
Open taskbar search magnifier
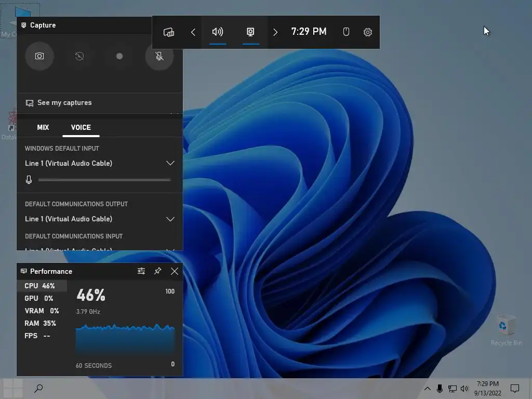[x=38, y=389]
